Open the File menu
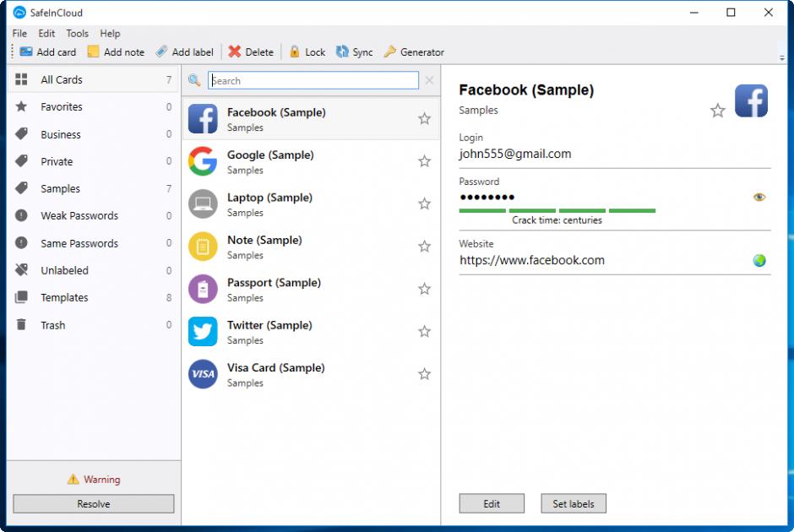This screenshot has width=794, height=532. 19,34
